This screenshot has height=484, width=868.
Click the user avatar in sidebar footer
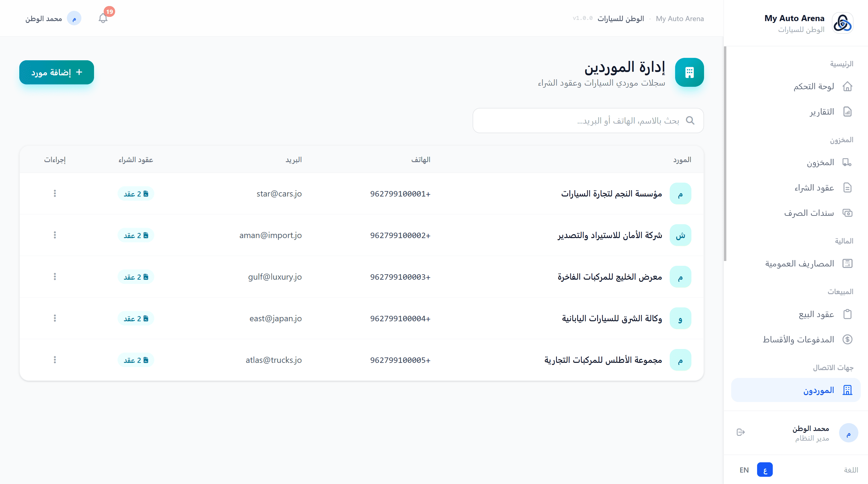848,433
